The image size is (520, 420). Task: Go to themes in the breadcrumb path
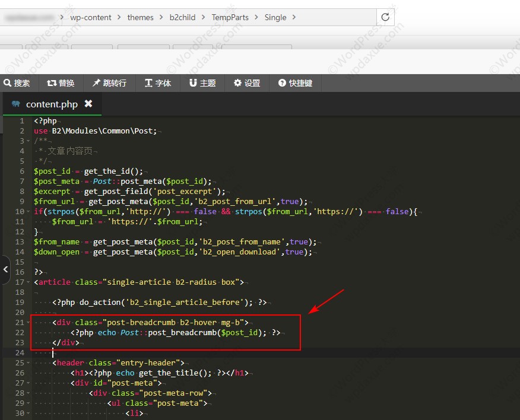point(140,17)
